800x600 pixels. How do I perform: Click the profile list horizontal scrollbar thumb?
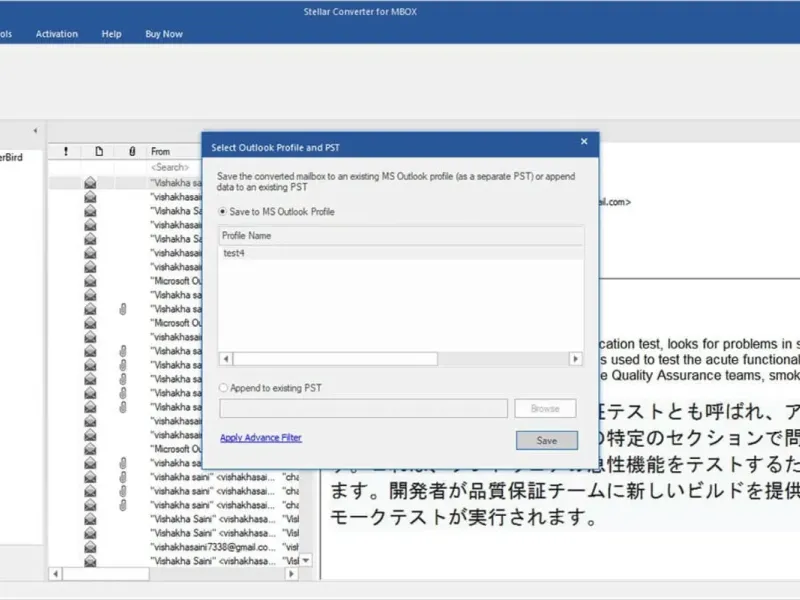coord(335,359)
